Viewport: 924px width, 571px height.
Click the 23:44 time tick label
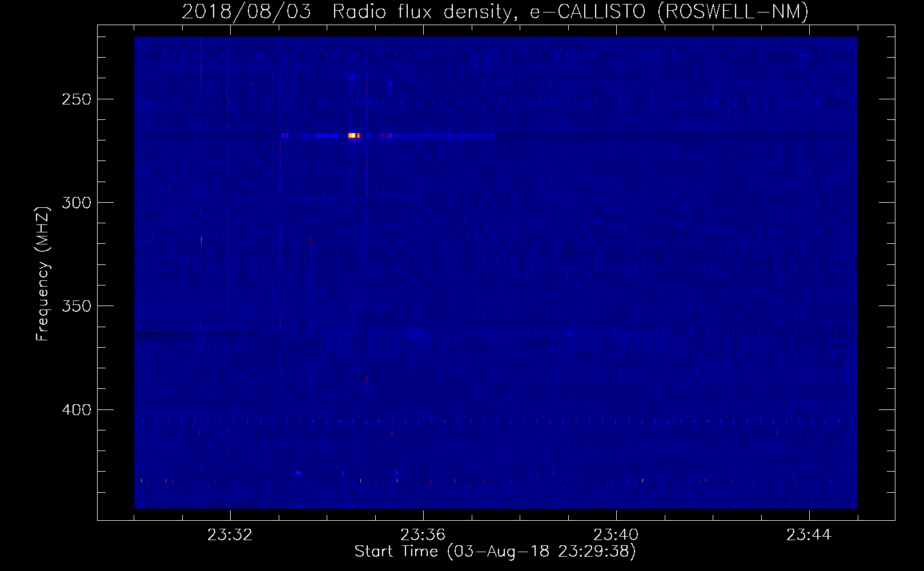(809, 535)
